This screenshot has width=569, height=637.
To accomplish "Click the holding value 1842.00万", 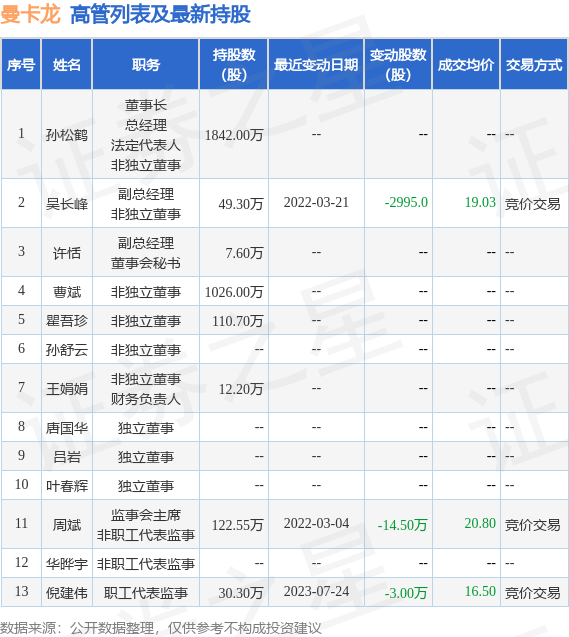I will (x=234, y=135).
